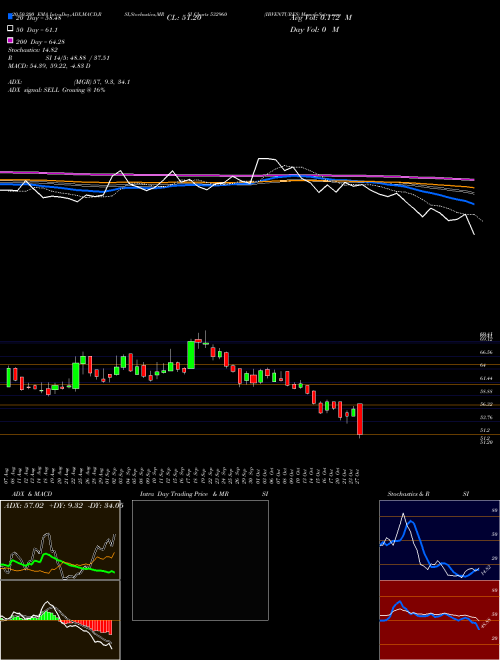The image size is (500, 660).
Task: Click the 'ADX & MACD' panel title
Action: [x=32, y=494]
